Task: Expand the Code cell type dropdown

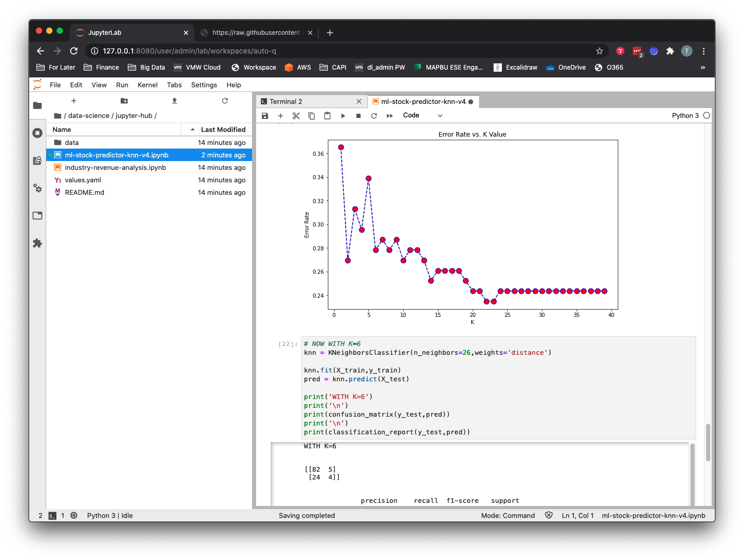Action: click(422, 116)
